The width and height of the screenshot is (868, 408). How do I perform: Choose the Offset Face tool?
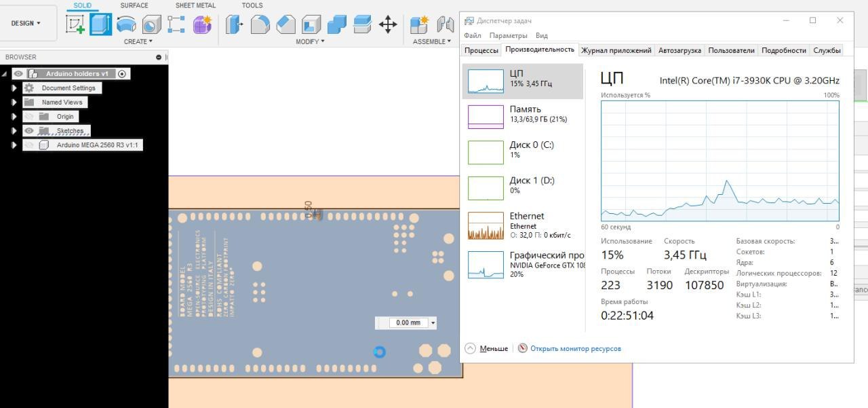362,25
